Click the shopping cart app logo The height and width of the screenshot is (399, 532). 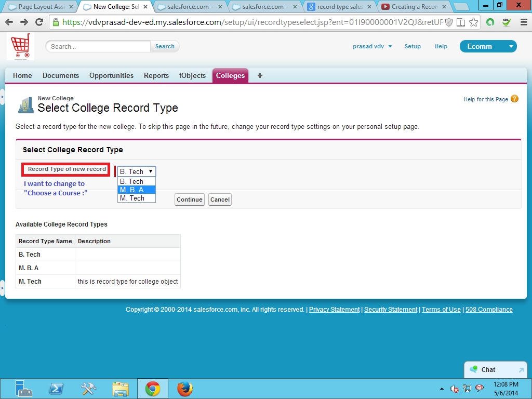tap(20, 46)
